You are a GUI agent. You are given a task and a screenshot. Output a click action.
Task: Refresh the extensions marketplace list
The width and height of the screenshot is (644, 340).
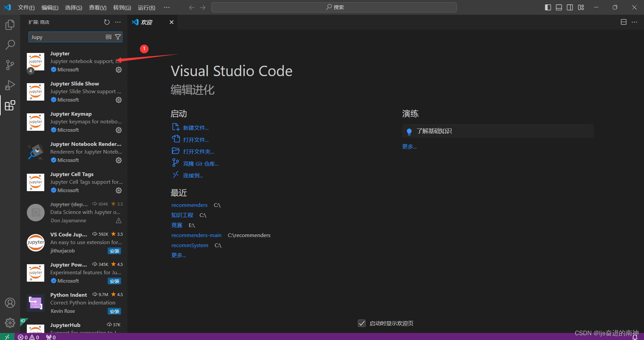click(x=107, y=22)
